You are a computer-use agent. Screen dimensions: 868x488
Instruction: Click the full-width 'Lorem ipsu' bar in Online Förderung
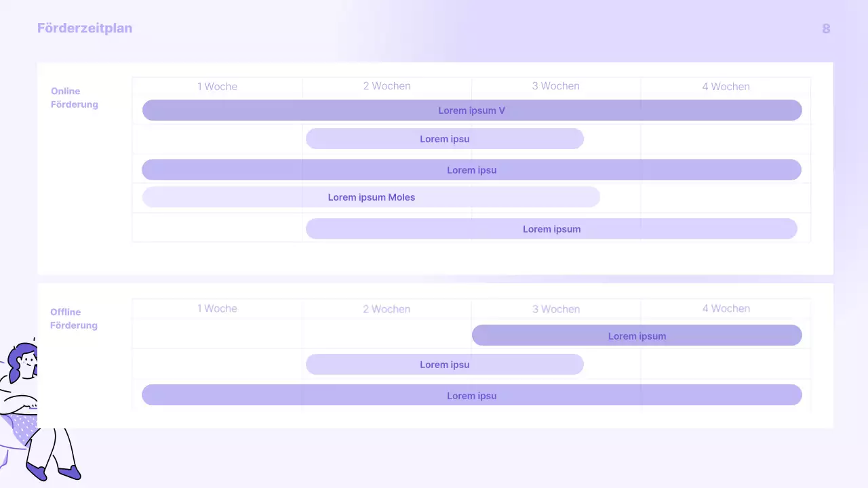point(471,170)
